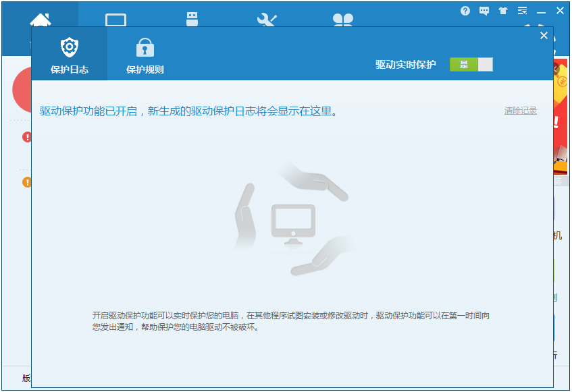Click the 清除记录 link

tap(520, 111)
